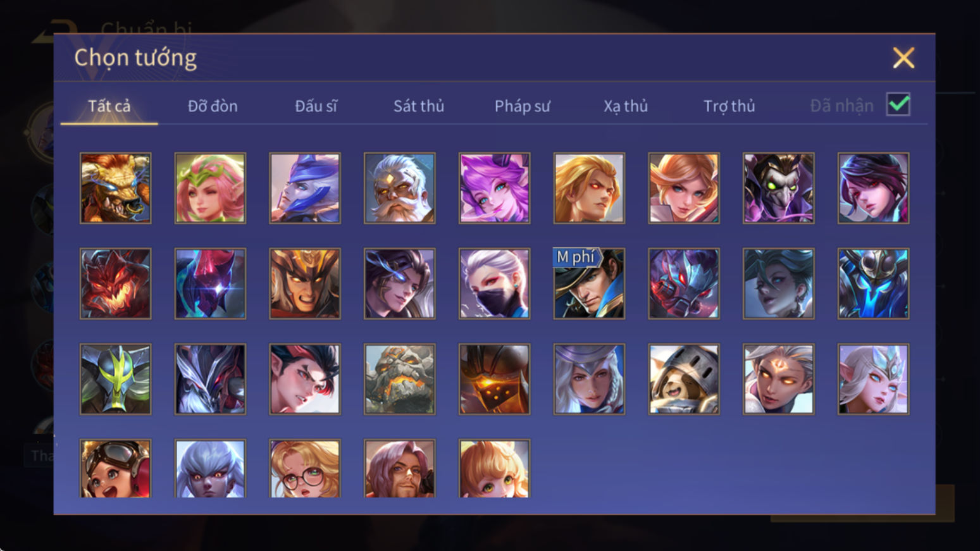Viewport: 980px width, 551px height.
Task: Select the golden bull hero portrait
Action: pyautogui.click(x=115, y=188)
